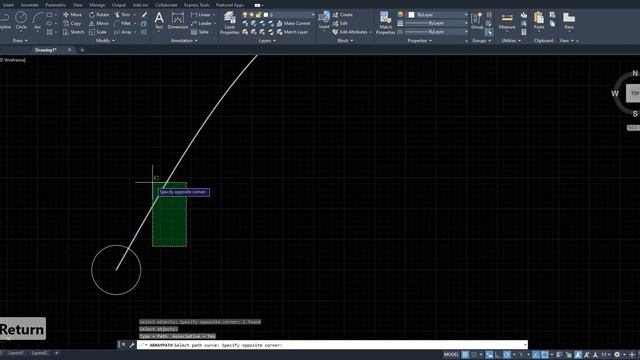Image resolution: width=640 pixels, height=360 pixels.
Task: Click Edit Attributes in Block panel
Action: click(350, 32)
